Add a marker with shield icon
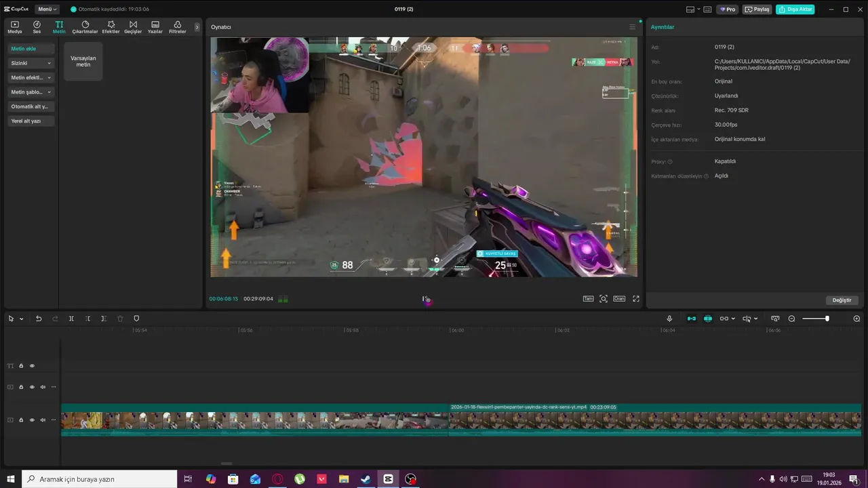Image resolution: width=868 pixels, height=488 pixels. click(x=136, y=319)
